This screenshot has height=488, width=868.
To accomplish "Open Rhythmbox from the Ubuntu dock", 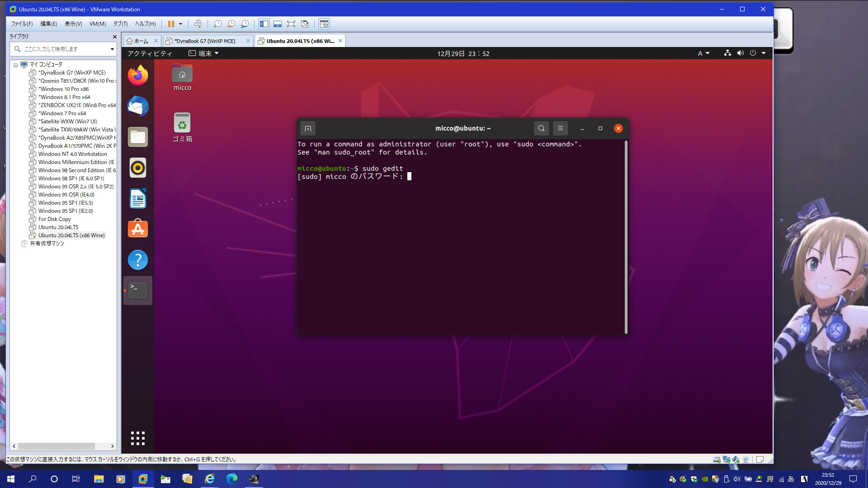I will 138,168.
